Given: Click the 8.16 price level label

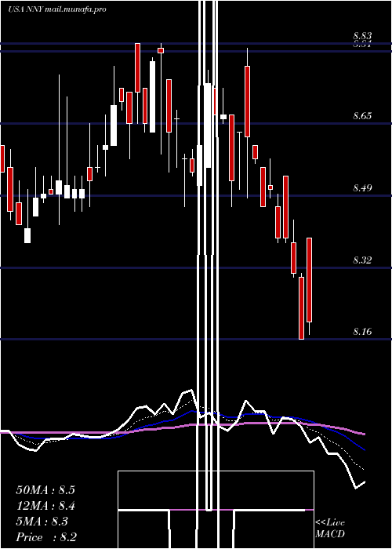Looking at the screenshot, I should coord(362,332).
